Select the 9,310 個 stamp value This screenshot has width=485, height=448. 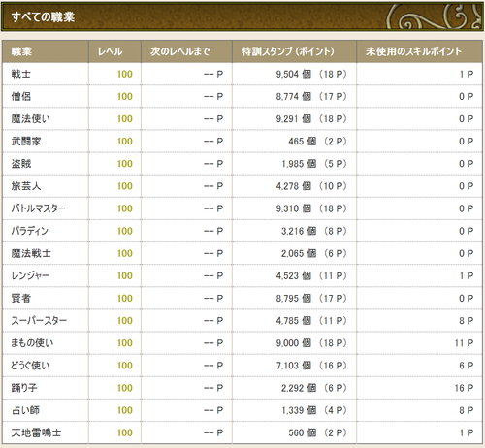pos(294,208)
